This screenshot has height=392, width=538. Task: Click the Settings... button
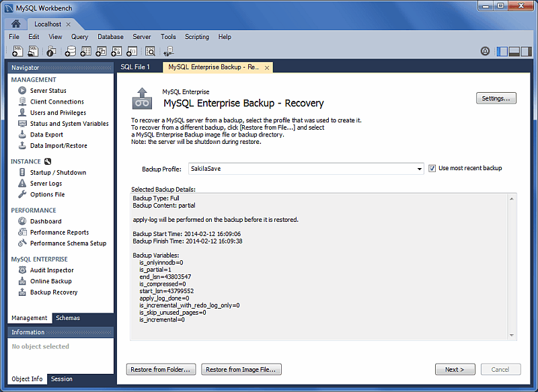[496, 98]
